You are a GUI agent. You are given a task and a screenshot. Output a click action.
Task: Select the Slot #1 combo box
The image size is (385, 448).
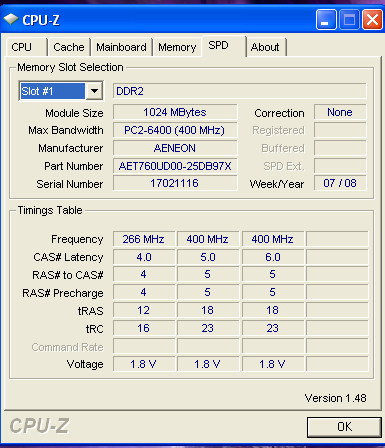click(61, 91)
